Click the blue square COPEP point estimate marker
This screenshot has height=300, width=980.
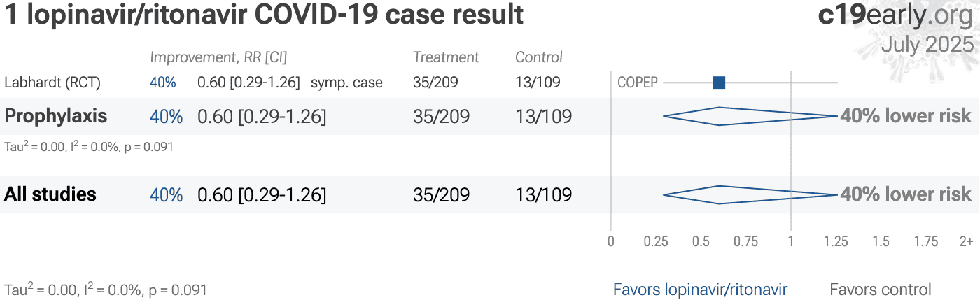pyautogui.click(x=719, y=83)
